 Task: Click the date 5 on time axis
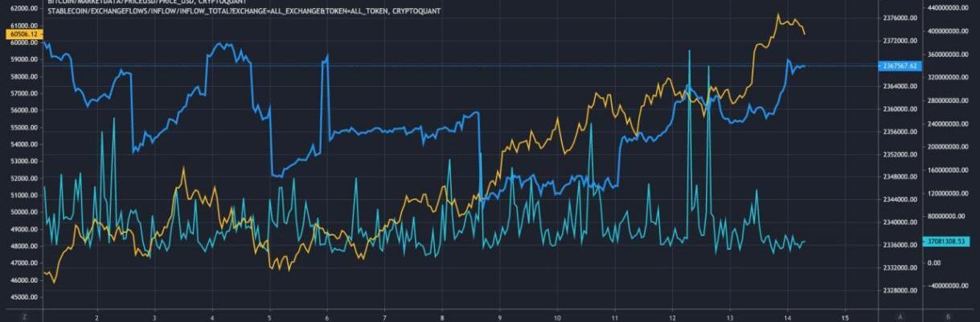click(x=269, y=316)
